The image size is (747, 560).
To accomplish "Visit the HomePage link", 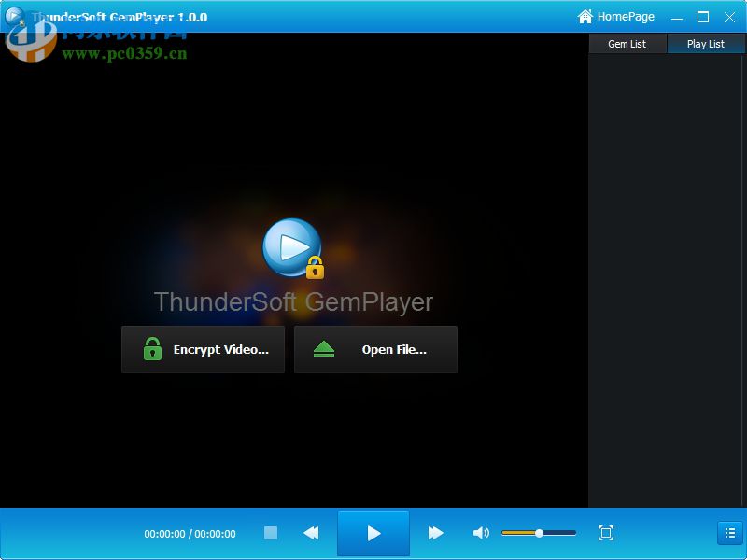I will click(x=618, y=16).
